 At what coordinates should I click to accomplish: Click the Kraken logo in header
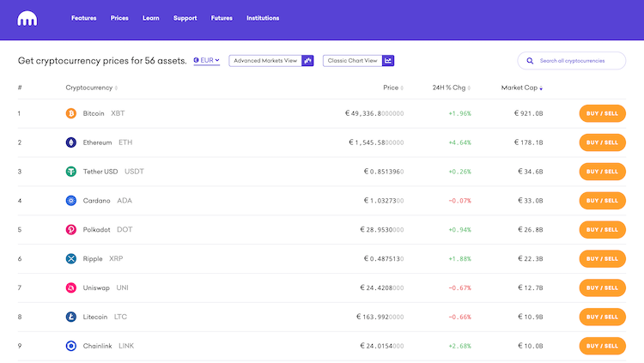click(27, 19)
